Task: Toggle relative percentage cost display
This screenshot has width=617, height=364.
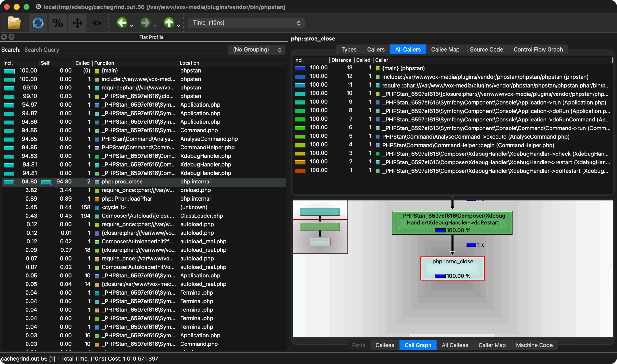Action: point(58,23)
